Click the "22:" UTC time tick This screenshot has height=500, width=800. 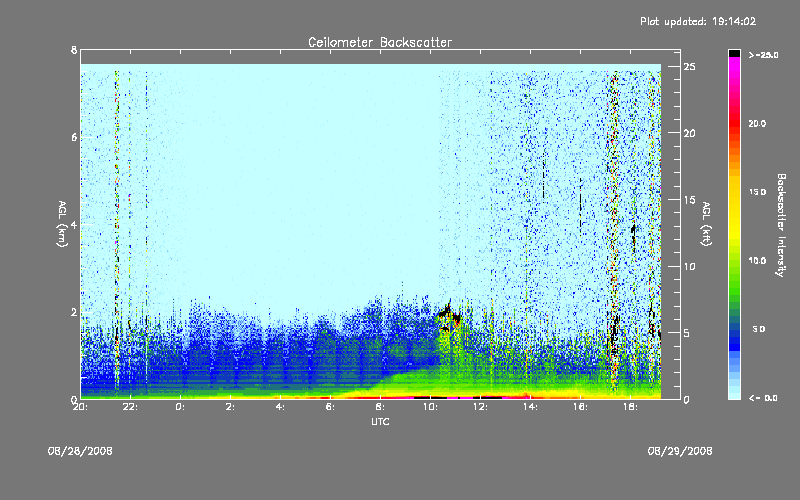tap(130, 407)
